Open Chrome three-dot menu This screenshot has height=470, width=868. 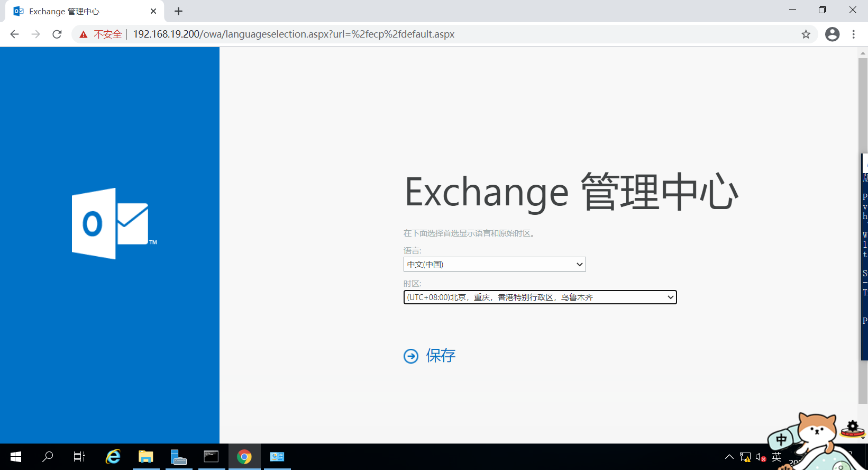pyautogui.click(x=854, y=34)
